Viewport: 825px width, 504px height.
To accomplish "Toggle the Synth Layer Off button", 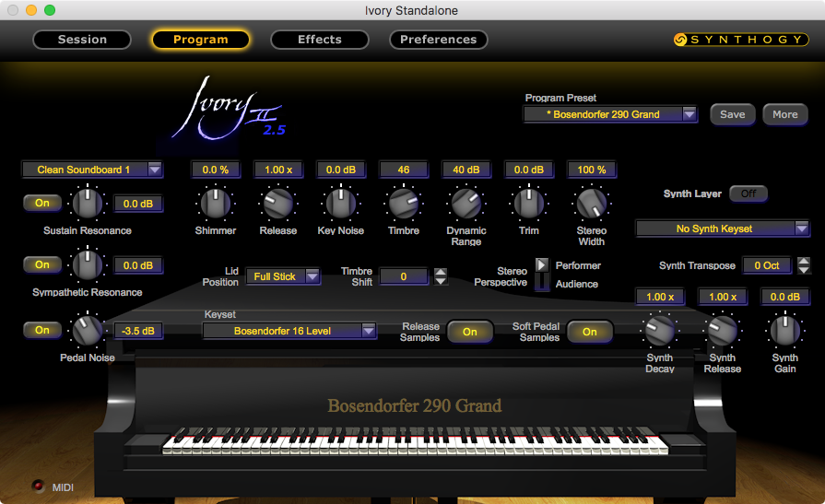I will [x=748, y=193].
